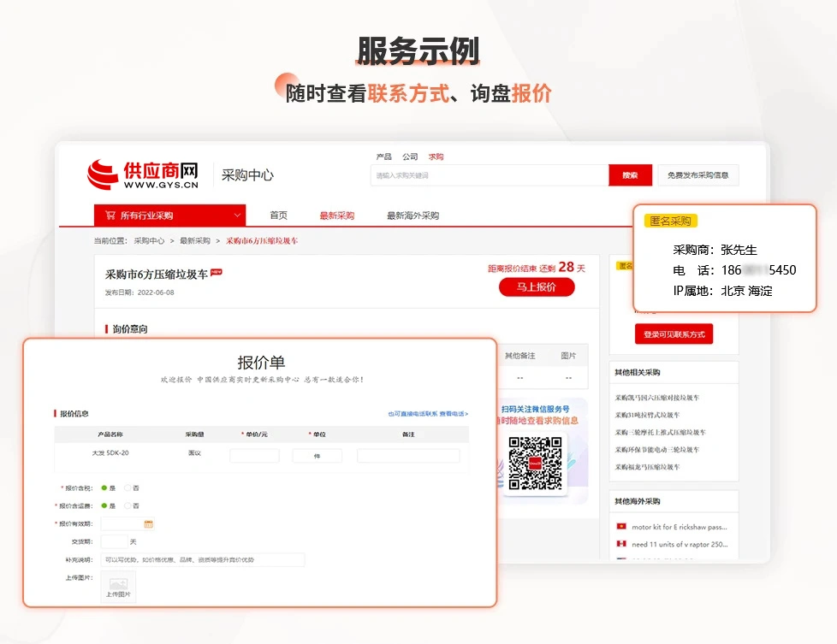The height and width of the screenshot is (644, 837).
Task: Open the 最新海外采购 nav tab
Action: coord(413,216)
